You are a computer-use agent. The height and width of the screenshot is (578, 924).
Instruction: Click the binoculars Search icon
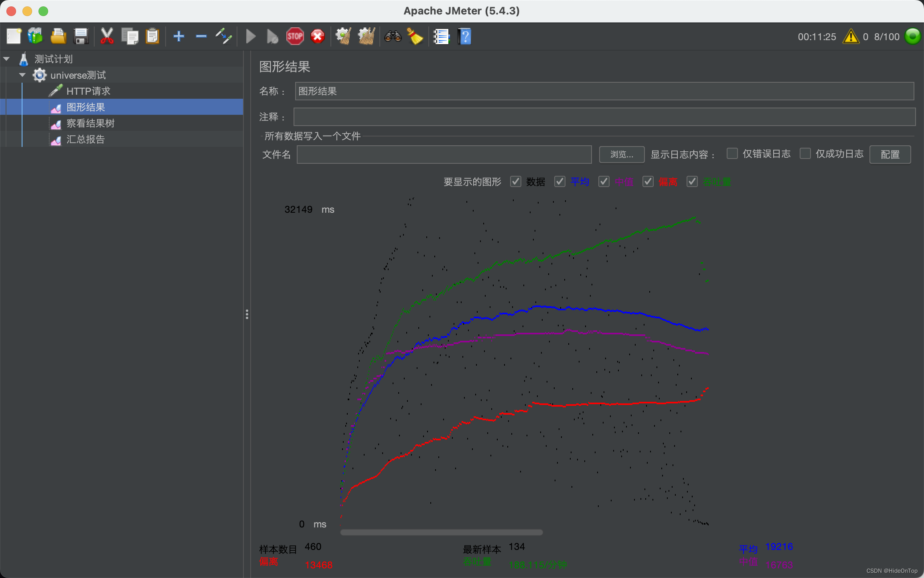tap(393, 37)
